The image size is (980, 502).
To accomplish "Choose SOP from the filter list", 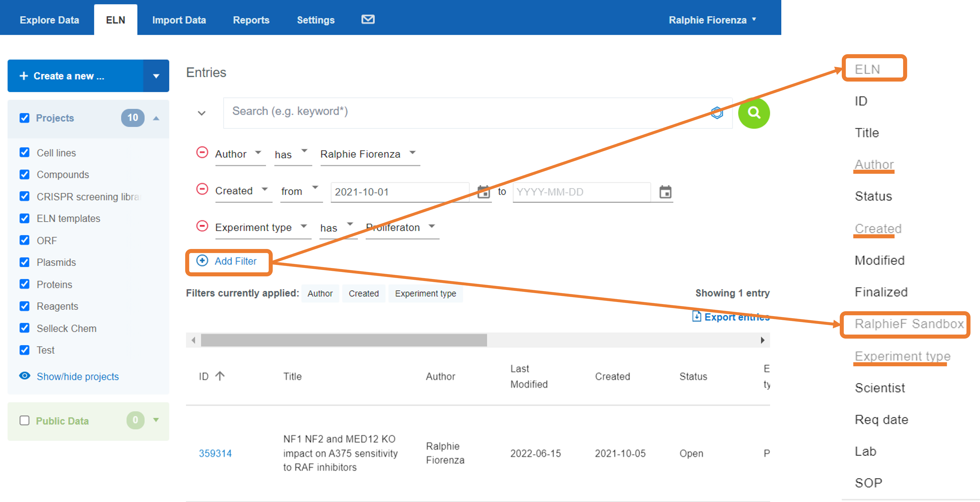I will point(869,483).
